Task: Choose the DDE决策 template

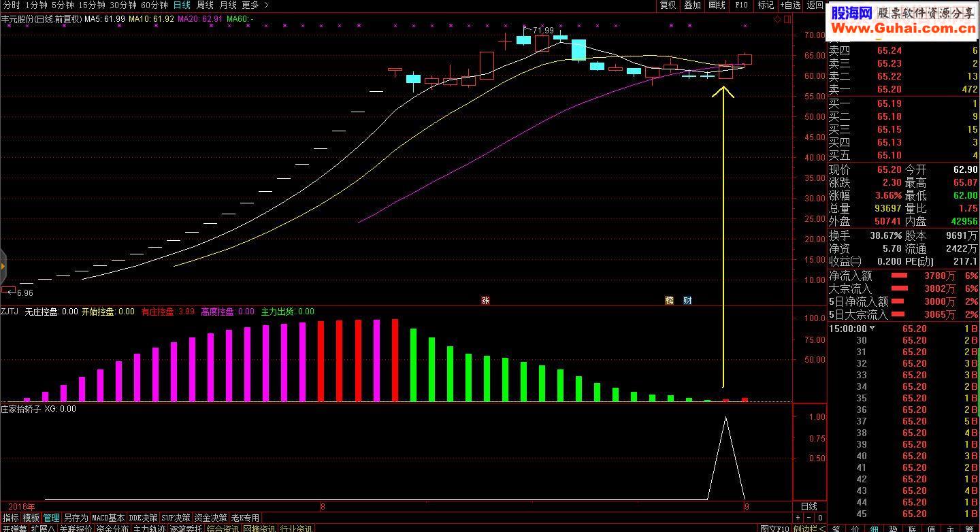Action: point(144,518)
